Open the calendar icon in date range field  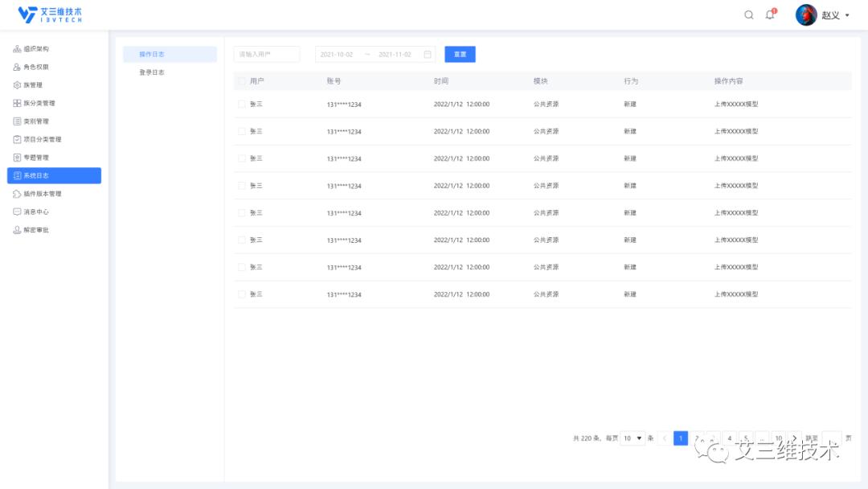pos(428,55)
